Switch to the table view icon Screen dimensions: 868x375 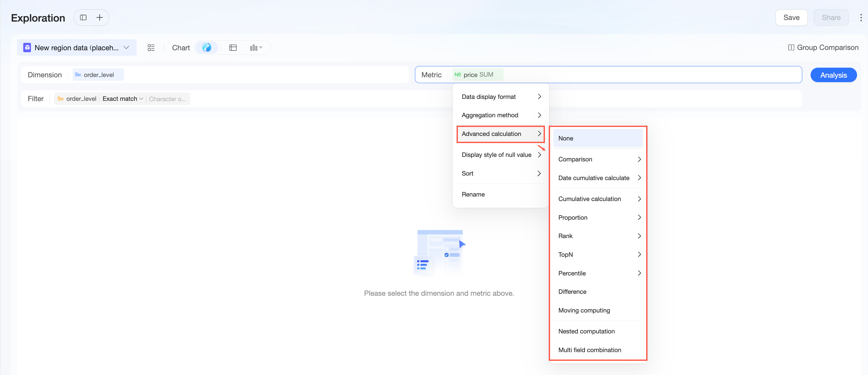233,47
